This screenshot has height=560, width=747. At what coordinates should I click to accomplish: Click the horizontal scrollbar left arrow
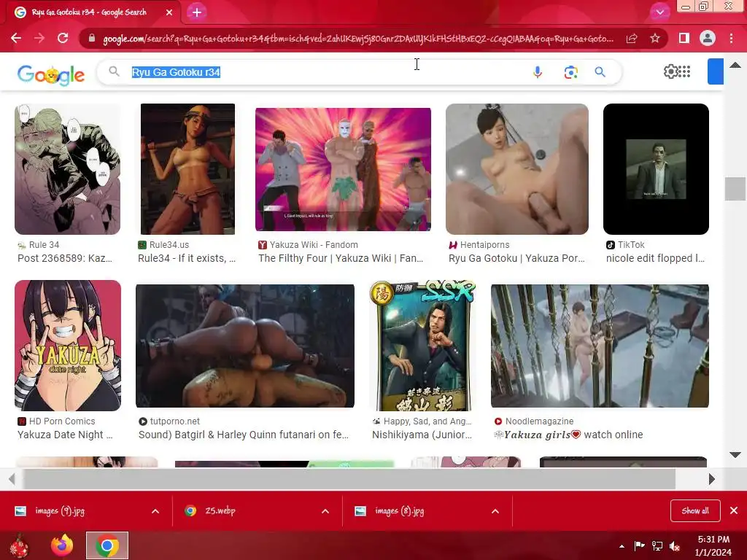tap(12, 479)
